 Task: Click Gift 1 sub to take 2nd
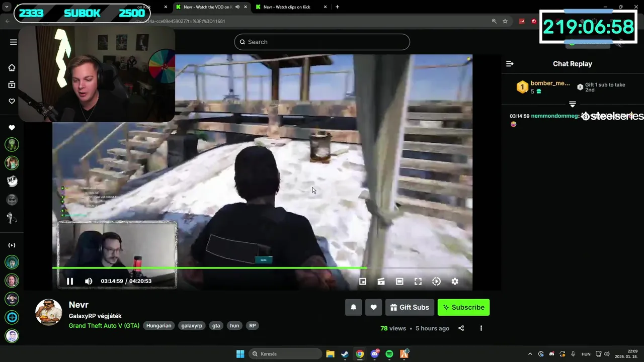[x=601, y=87]
